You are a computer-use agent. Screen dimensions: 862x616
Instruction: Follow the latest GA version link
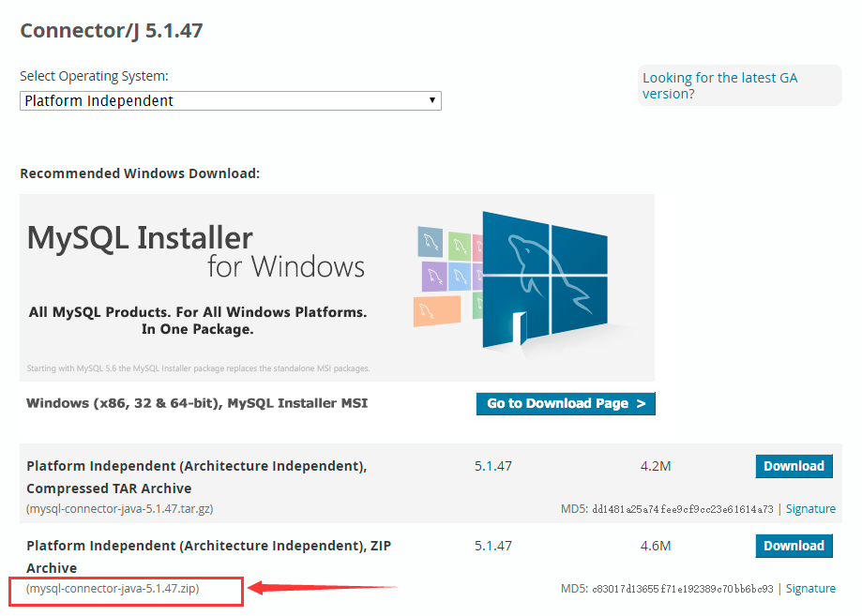tap(719, 85)
